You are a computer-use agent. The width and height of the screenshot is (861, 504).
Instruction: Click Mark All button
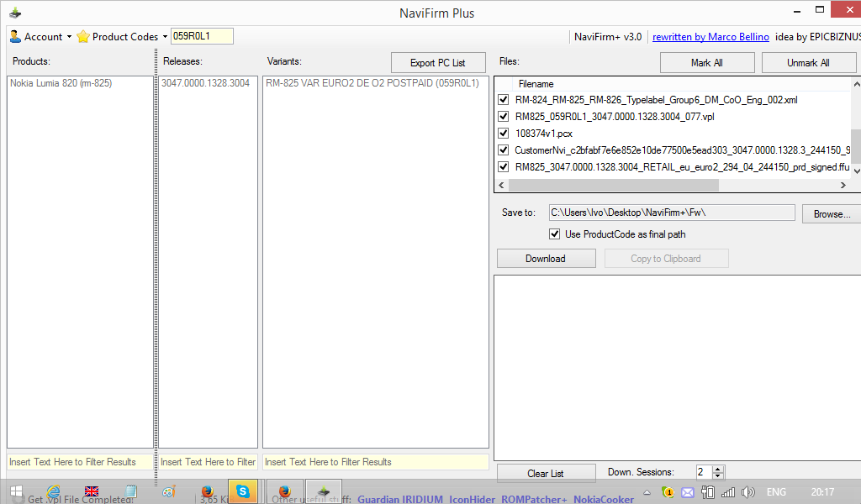pos(706,62)
